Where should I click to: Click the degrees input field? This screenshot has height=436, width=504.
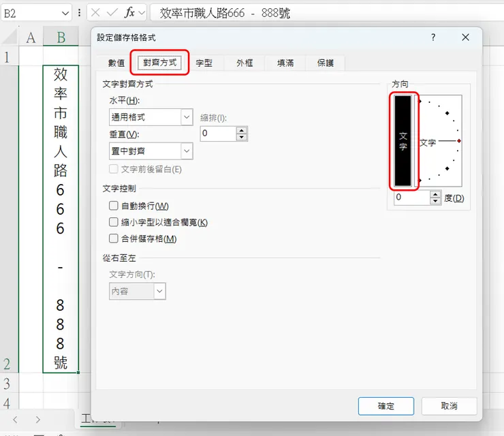(412, 198)
